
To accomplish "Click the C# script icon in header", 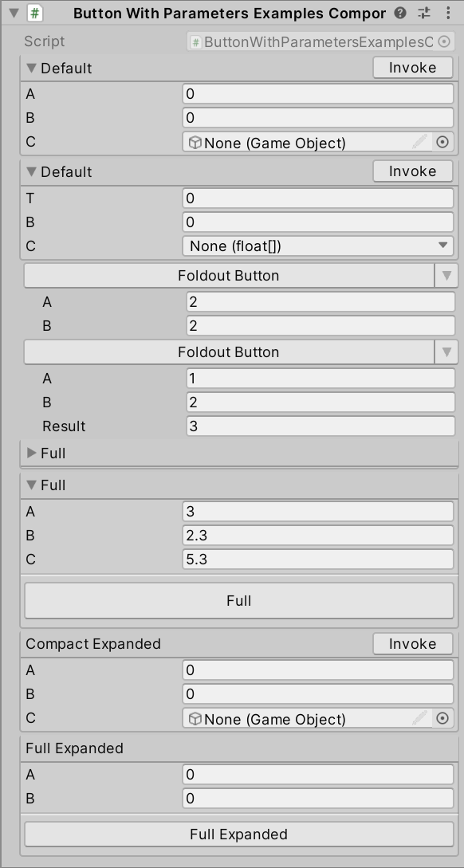I will click(35, 14).
